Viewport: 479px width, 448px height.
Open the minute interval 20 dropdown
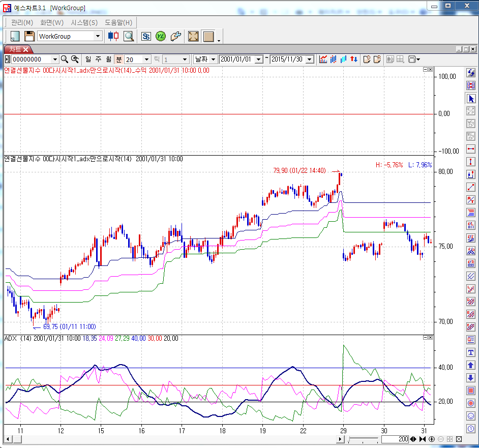pyautogui.click(x=147, y=59)
